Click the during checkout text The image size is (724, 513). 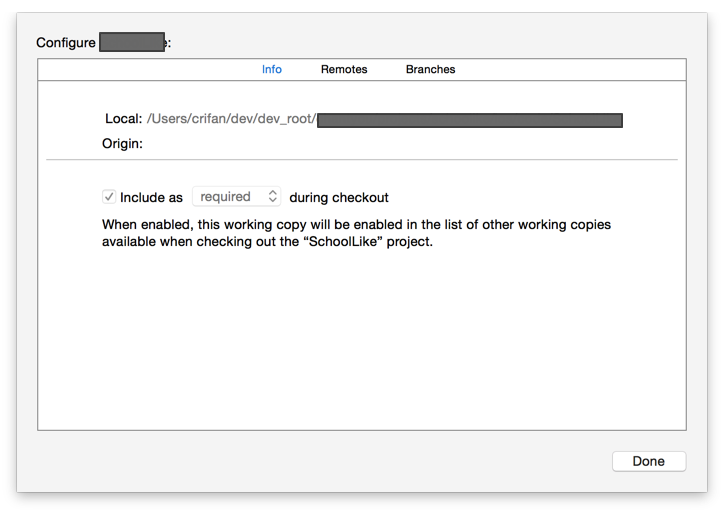(339, 198)
